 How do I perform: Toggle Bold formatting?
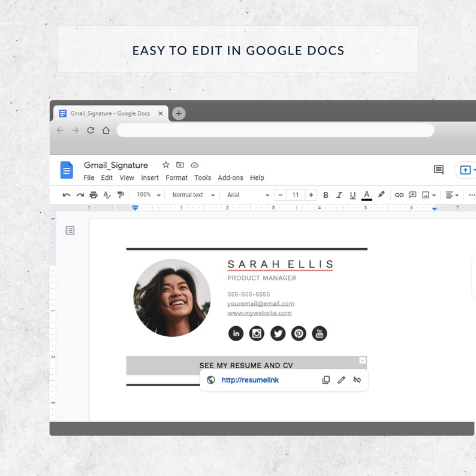point(326,195)
